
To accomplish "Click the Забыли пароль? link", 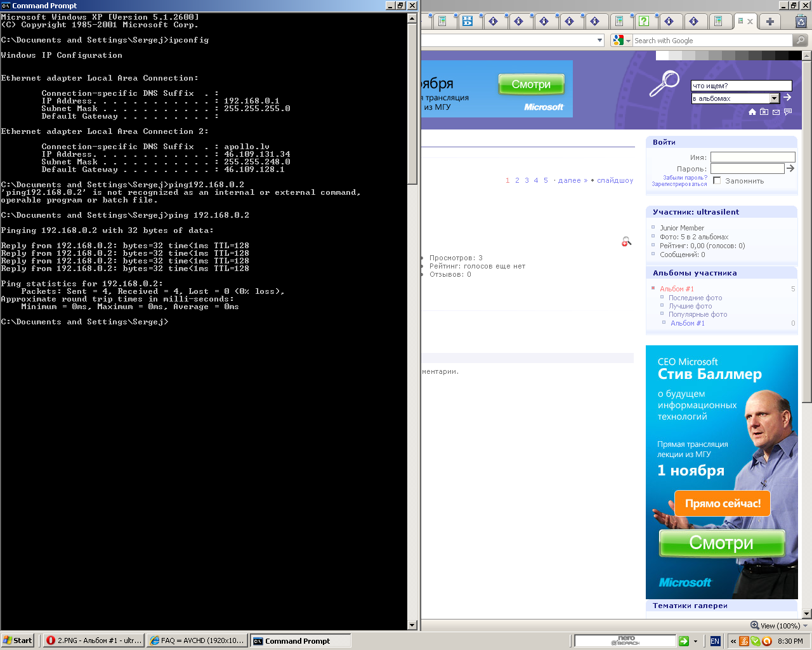I will click(684, 178).
